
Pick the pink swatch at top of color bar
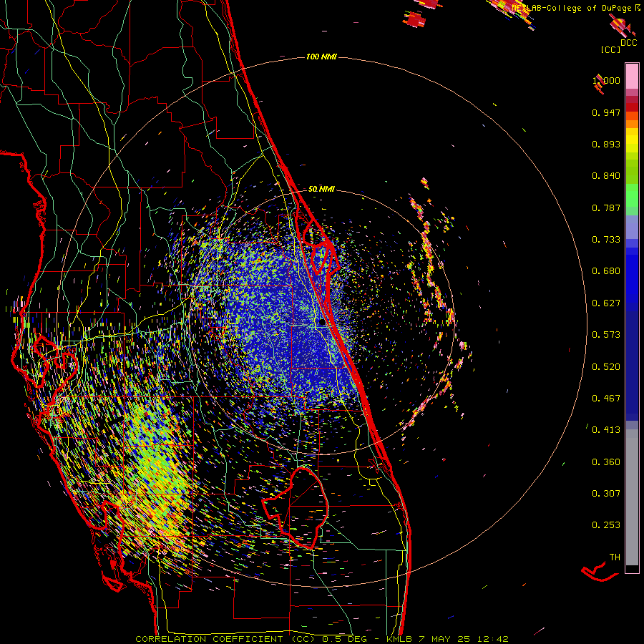632,76
